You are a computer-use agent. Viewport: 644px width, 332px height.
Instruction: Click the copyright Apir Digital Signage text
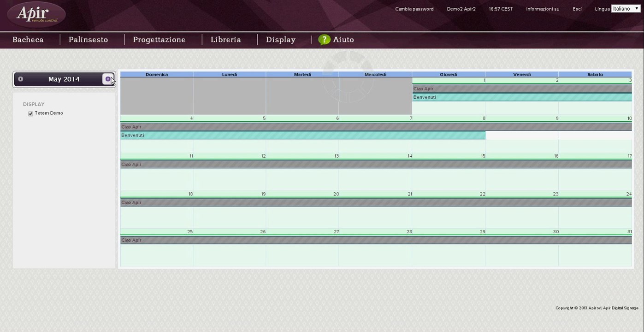(x=597, y=308)
